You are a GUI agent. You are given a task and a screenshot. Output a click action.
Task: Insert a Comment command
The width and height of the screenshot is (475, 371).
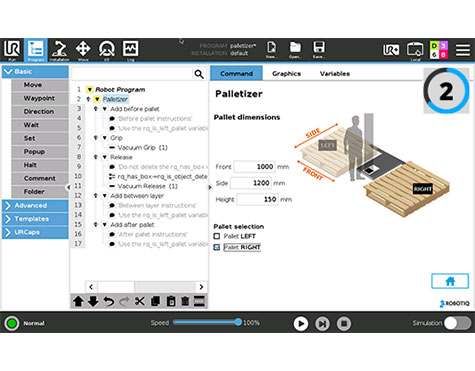pos(40,178)
